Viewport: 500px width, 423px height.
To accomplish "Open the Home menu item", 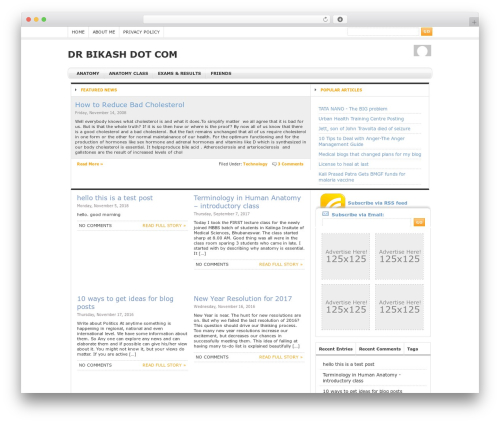I will point(78,32).
